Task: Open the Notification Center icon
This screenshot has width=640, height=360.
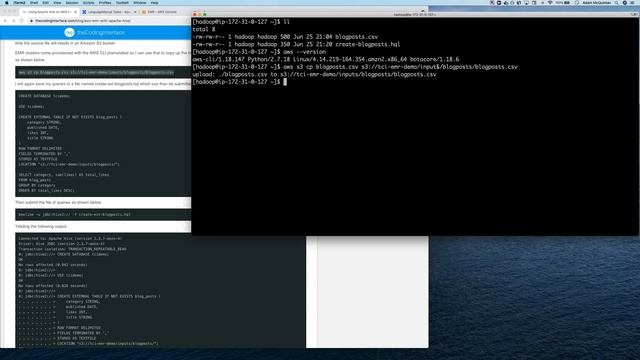Action: (x=632, y=2)
